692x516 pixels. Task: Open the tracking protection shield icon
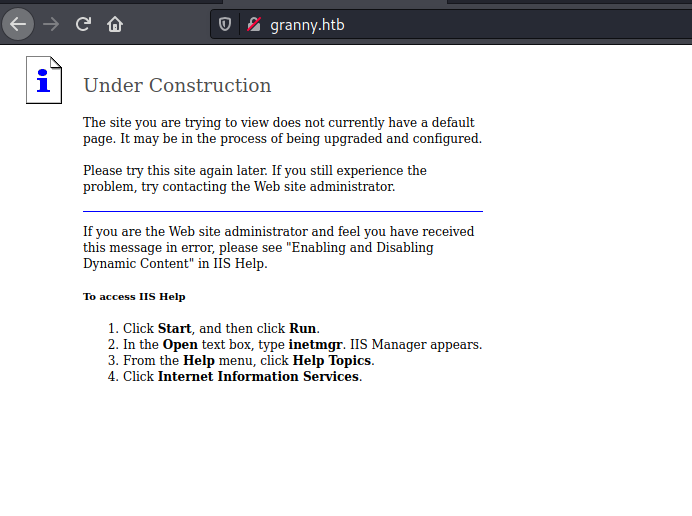pyautogui.click(x=225, y=24)
